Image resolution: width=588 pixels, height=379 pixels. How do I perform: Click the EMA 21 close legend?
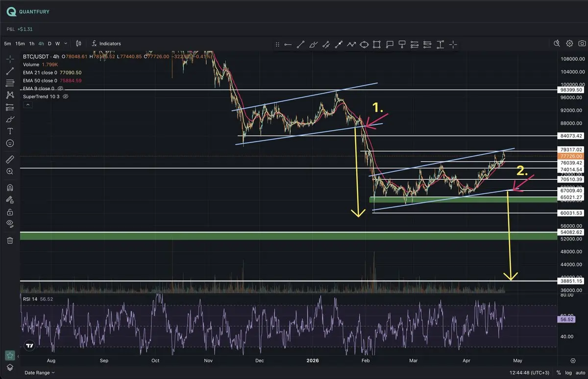[52, 72]
